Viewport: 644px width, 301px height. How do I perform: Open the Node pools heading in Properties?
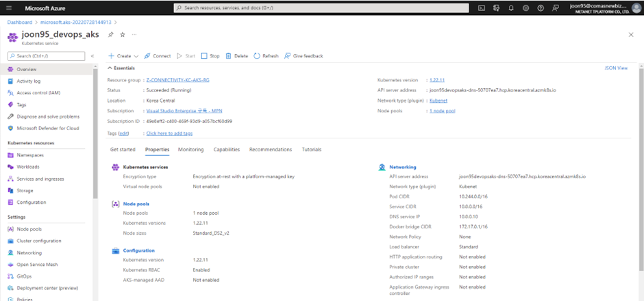tap(136, 204)
